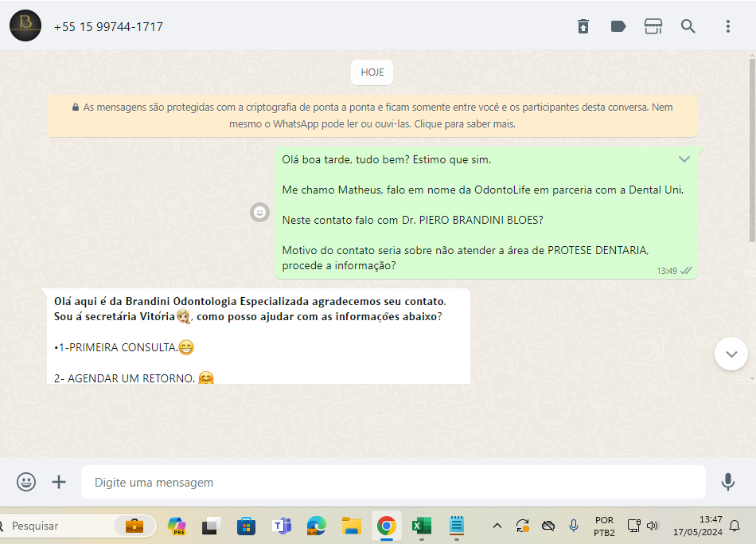Viewport: 756px width, 544px height.
Task: Launch Microsoft Store from the taskbar
Action: click(x=246, y=526)
